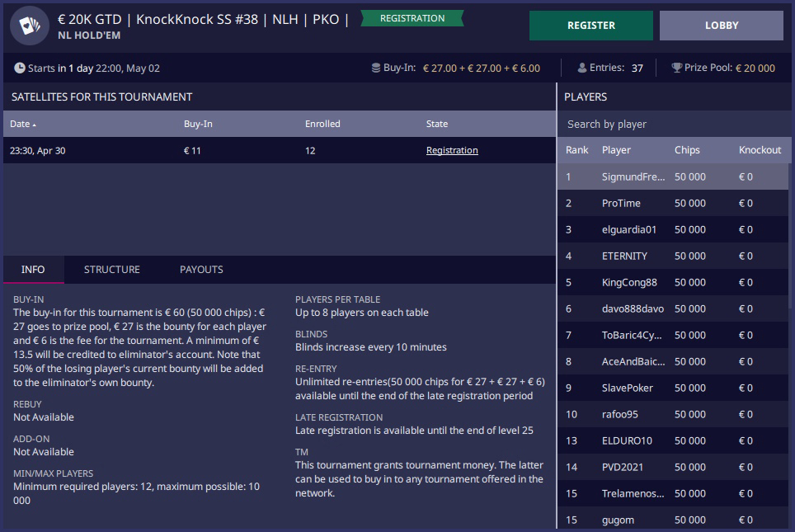
Task: Go back via the Lobby button
Action: (x=721, y=26)
